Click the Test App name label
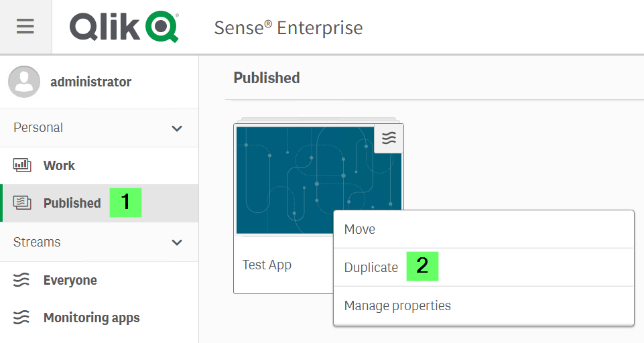 coord(267,265)
